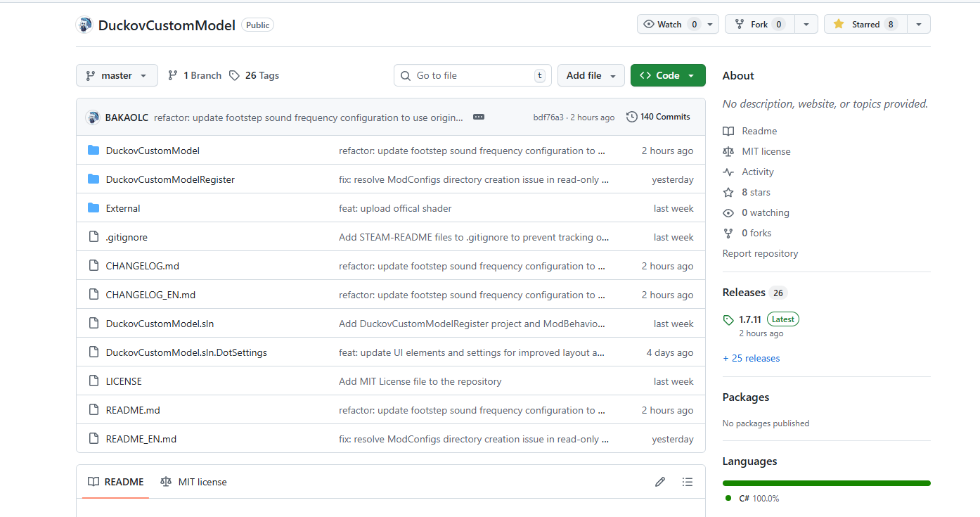Open the + 25 releases link
Image resolution: width=980 pixels, height=517 pixels.
coord(751,358)
